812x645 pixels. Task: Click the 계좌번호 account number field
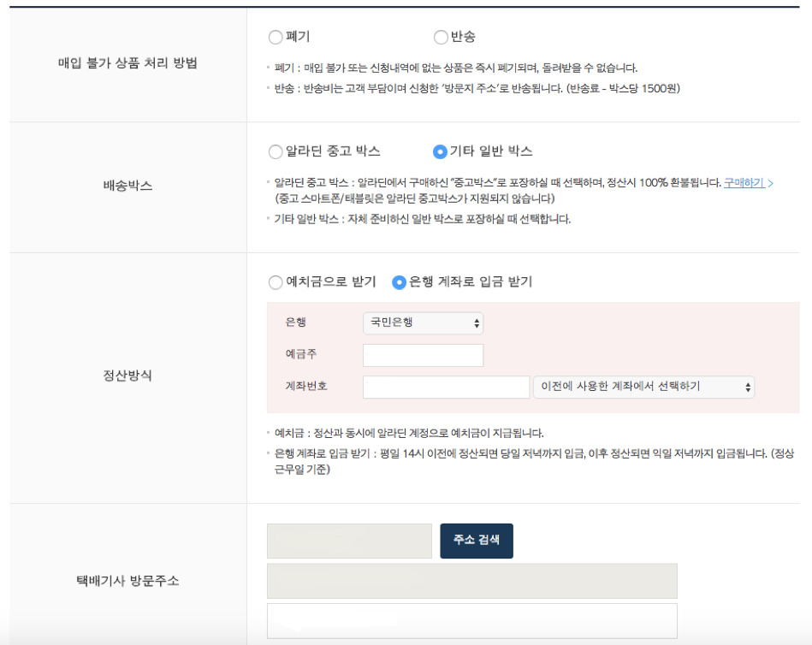[x=447, y=387]
